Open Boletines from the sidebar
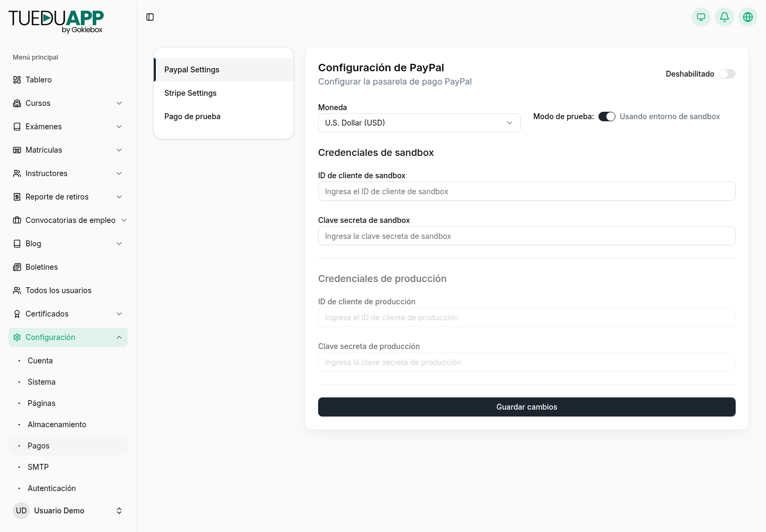Screen dimensions: 766x532 click(x=68, y=267)
